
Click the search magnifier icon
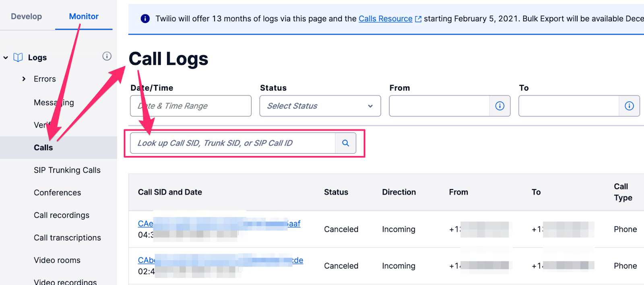(345, 143)
